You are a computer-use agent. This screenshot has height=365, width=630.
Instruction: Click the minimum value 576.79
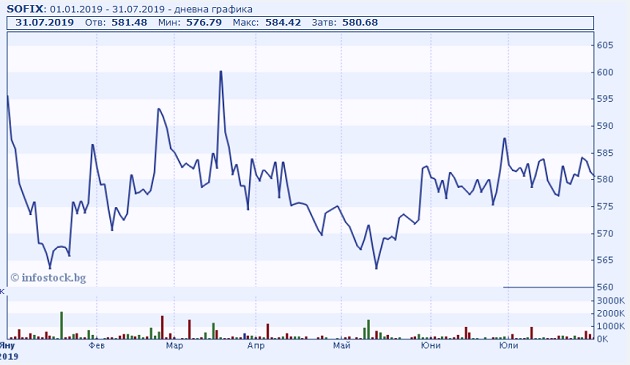[204, 23]
